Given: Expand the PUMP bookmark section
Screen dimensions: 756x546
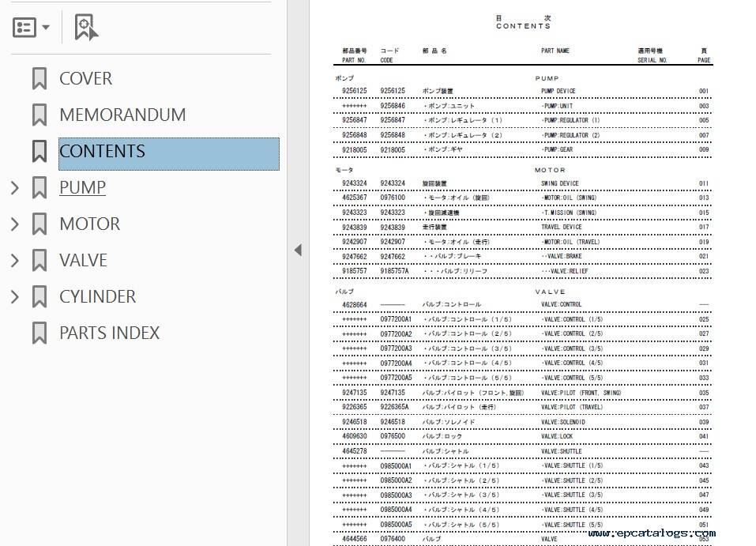Looking at the screenshot, I should coord(15,187).
